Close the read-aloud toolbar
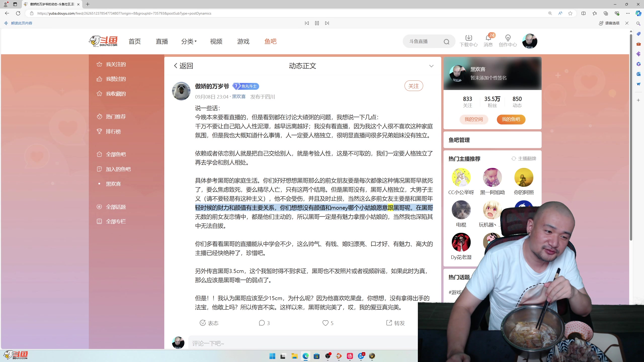The image size is (644, 362). click(x=627, y=23)
